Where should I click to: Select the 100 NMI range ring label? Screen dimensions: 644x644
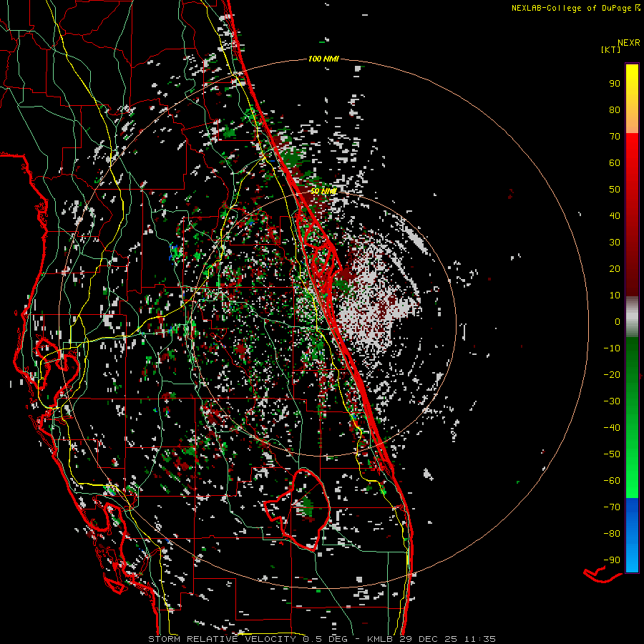tap(323, 59)
